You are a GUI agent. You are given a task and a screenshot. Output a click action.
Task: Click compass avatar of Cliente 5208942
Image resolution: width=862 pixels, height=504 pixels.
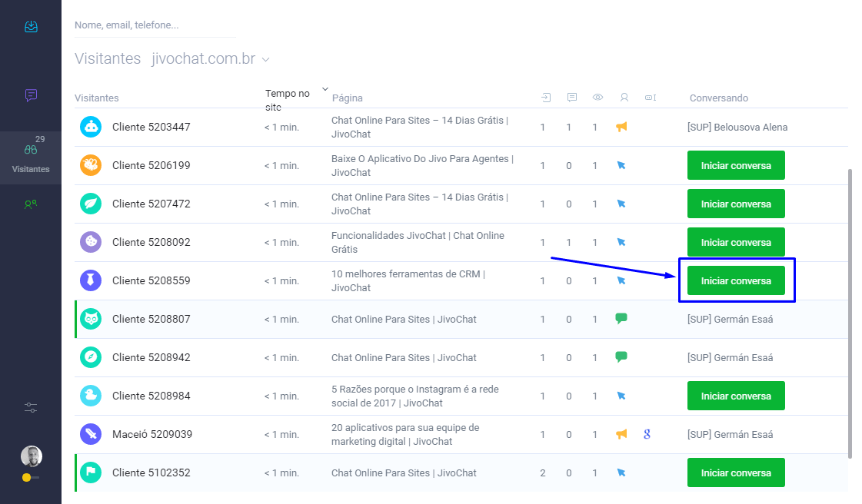(x=91, y=357)
